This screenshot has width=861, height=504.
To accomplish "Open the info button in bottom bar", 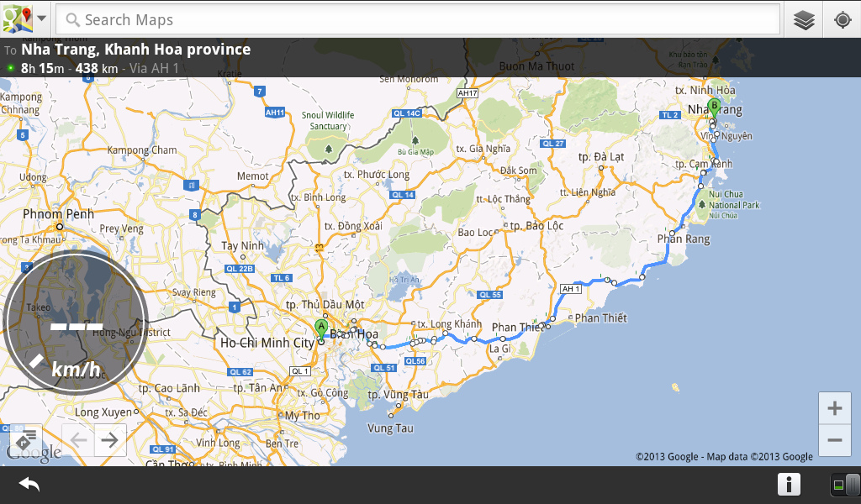I will (789, 485).
